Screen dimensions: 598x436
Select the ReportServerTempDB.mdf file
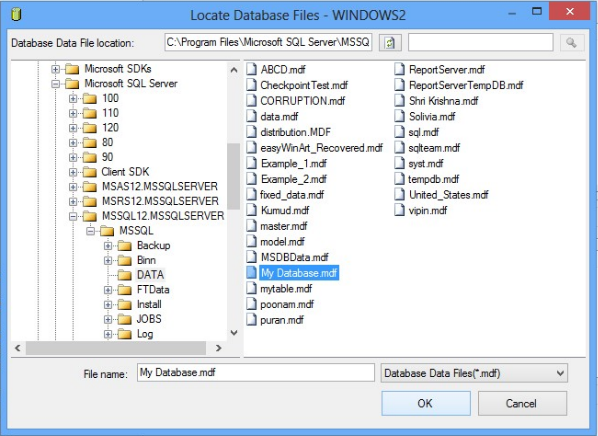click(466, 85)
